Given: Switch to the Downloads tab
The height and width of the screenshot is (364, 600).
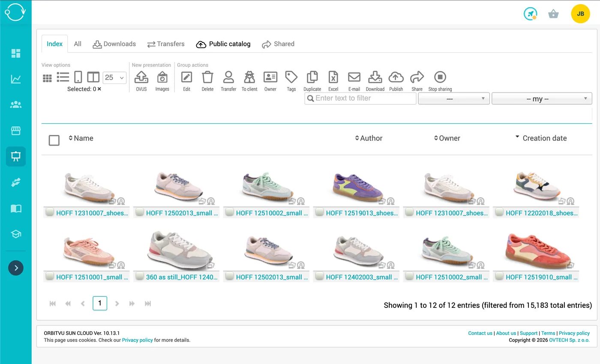Looking at the screenshot, I should pos(114,44).
